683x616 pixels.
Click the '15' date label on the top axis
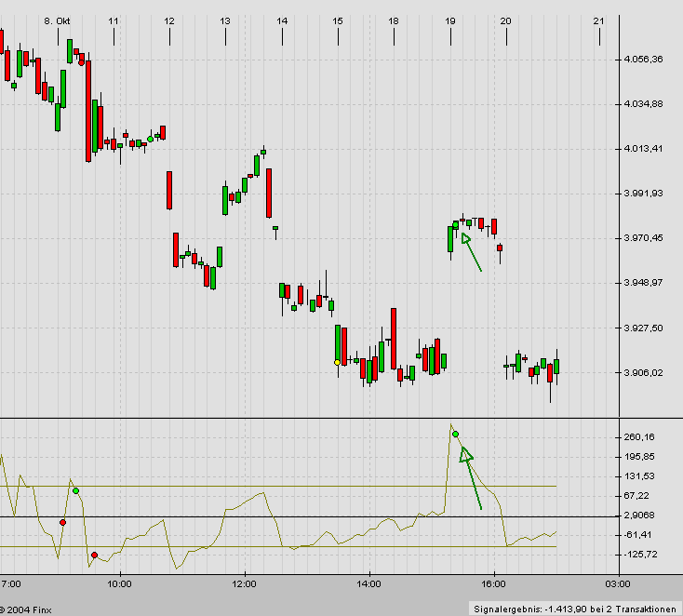coord(338,20)
